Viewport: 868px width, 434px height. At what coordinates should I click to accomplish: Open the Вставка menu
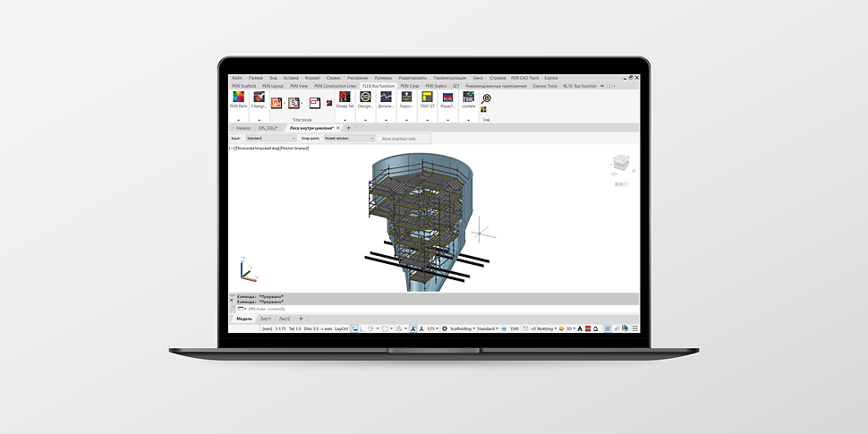click(x=291, y=78)
